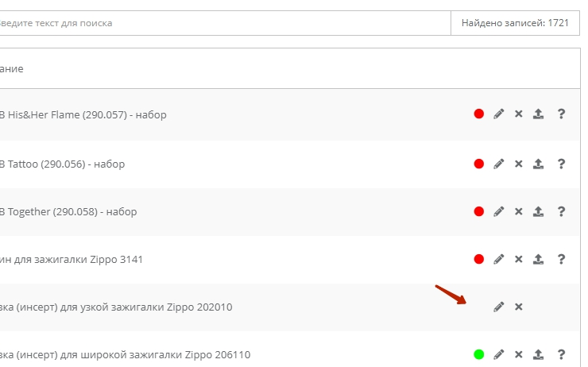Toggle green status dot for Zippo 206110
588x367 pixels.
coord(479,354)
